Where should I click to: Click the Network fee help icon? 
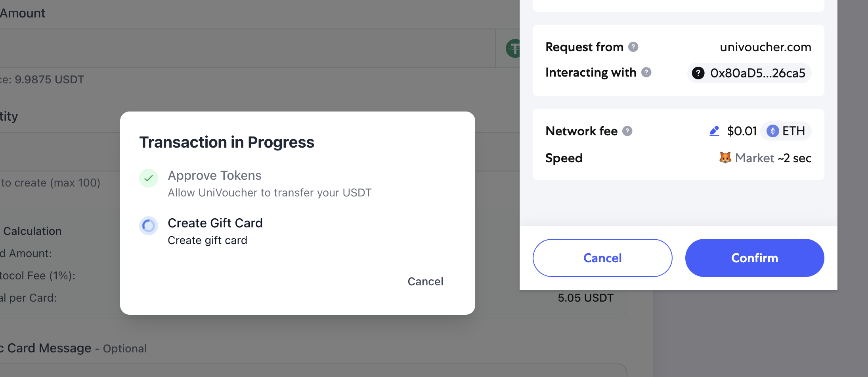[627, 131]
